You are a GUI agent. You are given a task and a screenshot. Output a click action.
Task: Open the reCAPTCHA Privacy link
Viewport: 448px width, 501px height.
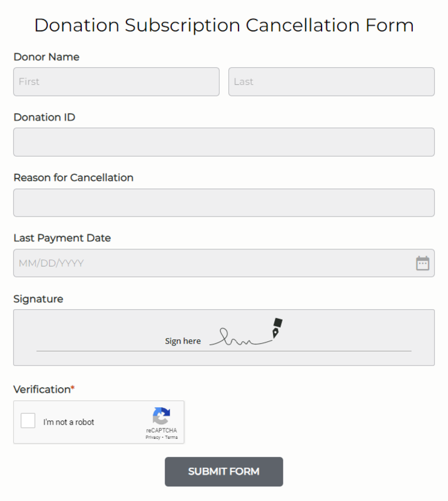(x=153, y=437)
